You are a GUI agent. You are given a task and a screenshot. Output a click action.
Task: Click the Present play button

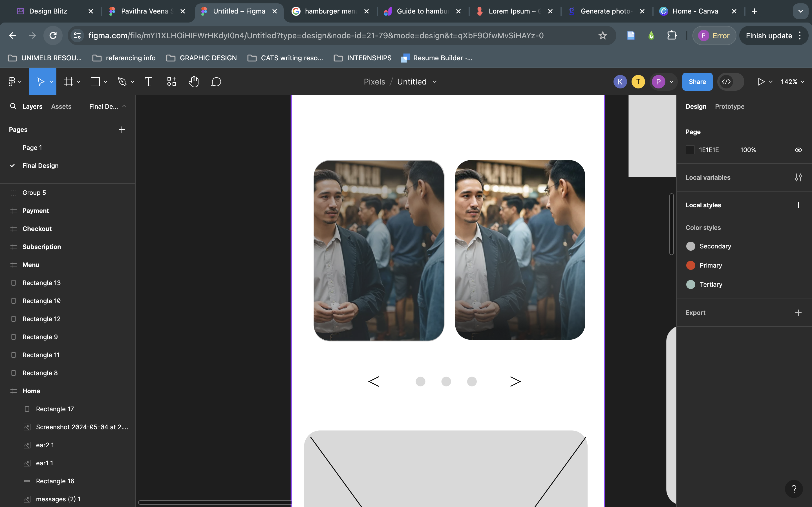coord(761,81)
